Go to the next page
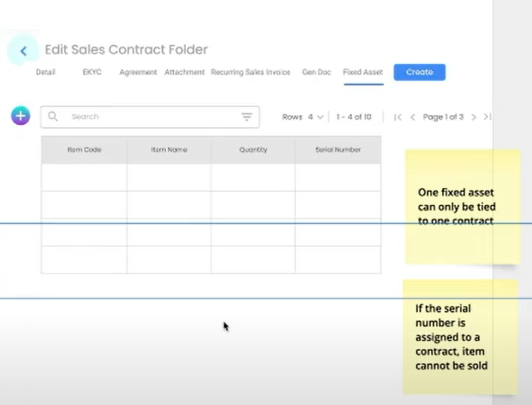This screenshot has height=405, width=532. (474, 117)
